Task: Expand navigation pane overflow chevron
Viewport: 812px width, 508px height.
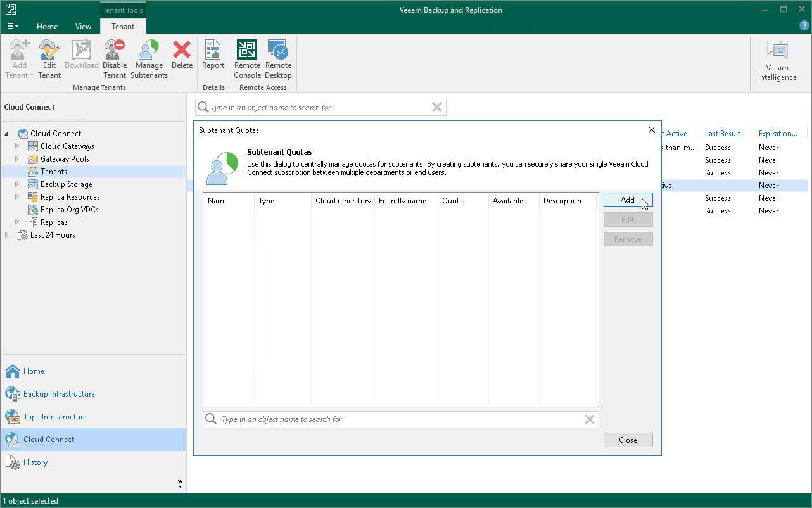Action: pos(180,484)
